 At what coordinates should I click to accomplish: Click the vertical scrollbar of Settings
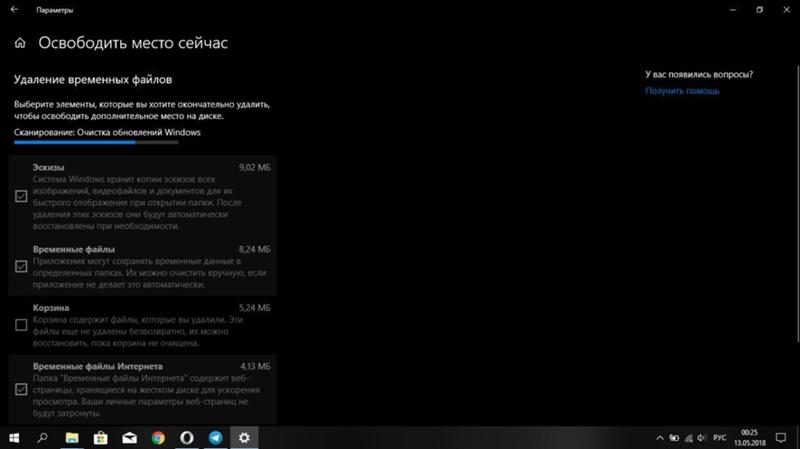coord(798,204)
